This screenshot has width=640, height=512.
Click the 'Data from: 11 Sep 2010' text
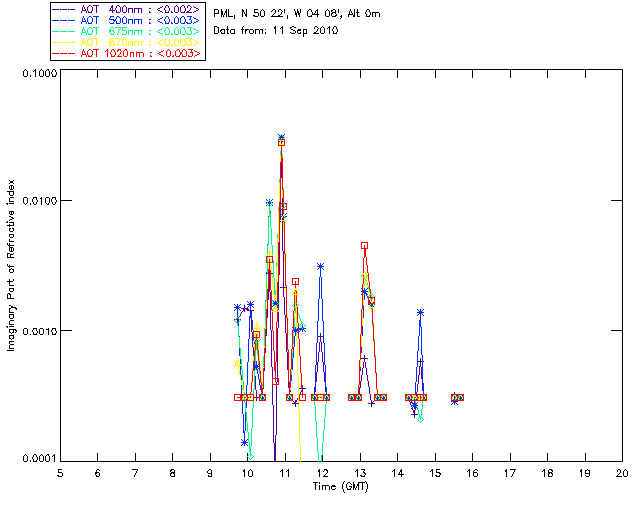tap(276, 30)
